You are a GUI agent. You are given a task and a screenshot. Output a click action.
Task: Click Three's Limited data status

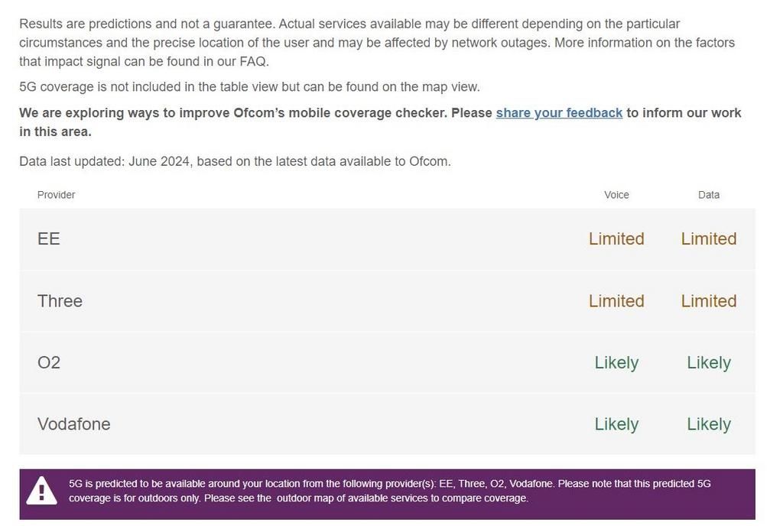[x=709, y=301]
